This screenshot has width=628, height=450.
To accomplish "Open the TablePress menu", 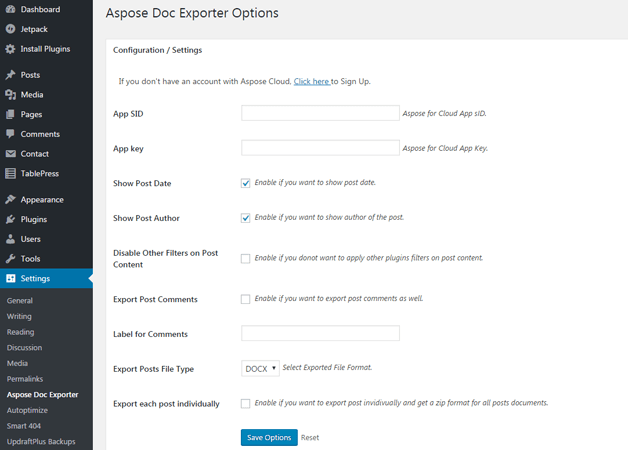I will (x=40, y=173).
